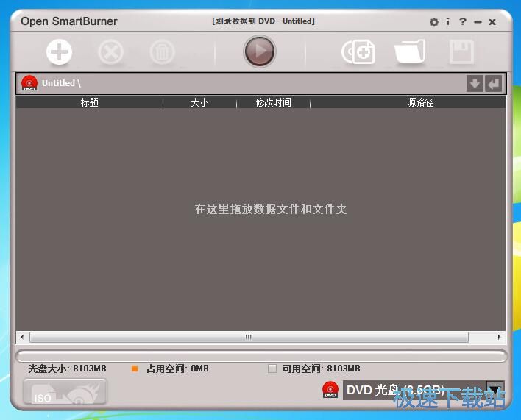Click the info 'i' icon

[x=448, y=22]
